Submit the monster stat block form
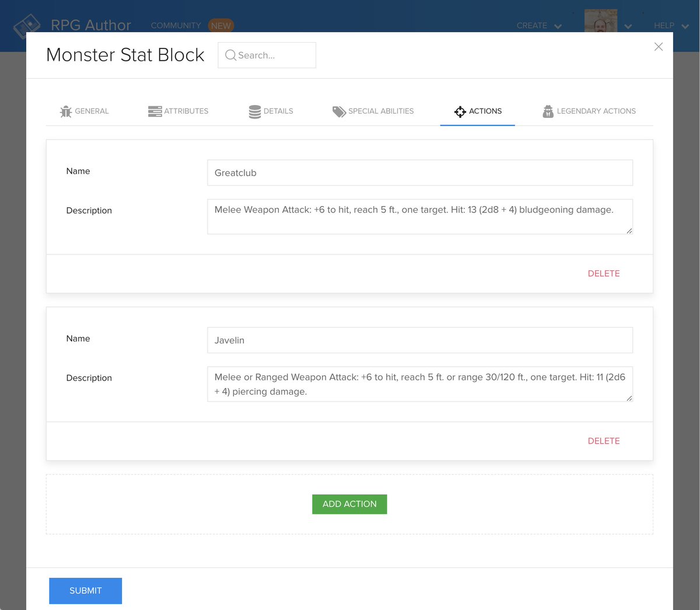Screen dimensions: 700x610 point(85,591)
